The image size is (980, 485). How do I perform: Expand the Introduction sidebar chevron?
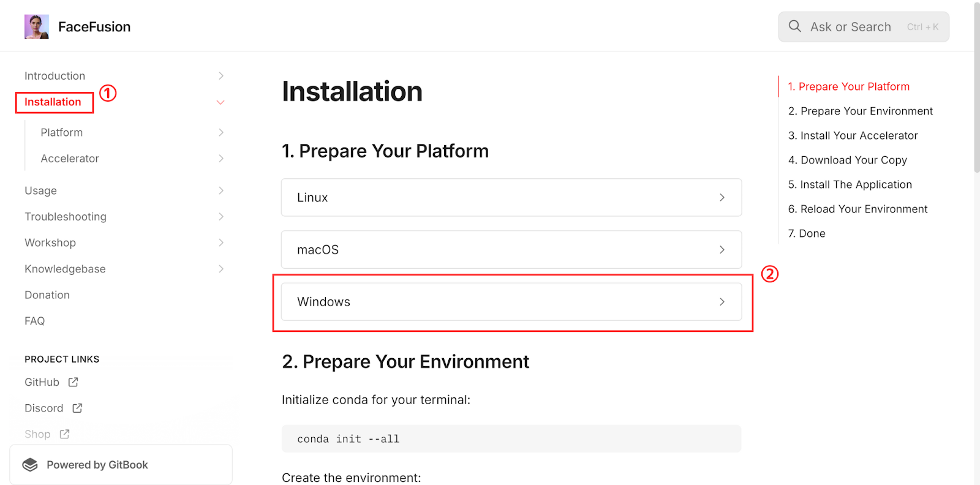[221, 76]
